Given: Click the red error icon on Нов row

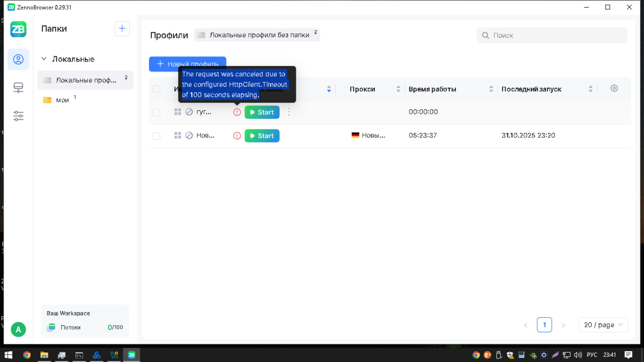Looking at the screenshot, I should (x=237, y=136).
